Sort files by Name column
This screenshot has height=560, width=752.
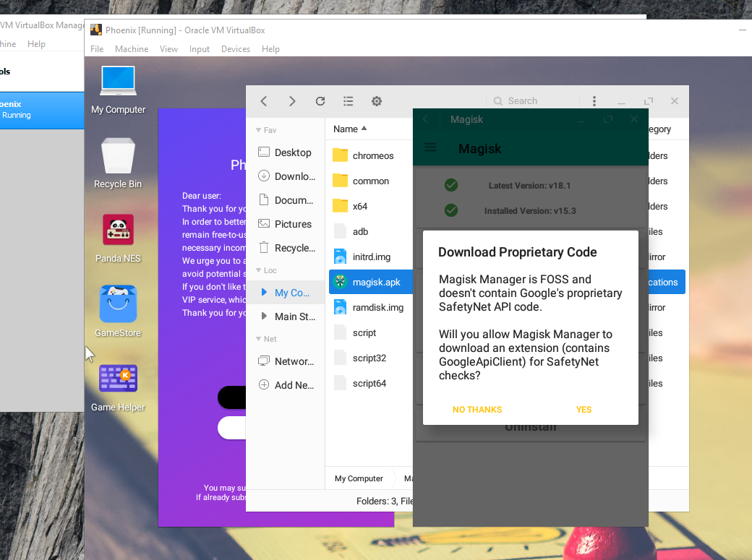[350, 129]
